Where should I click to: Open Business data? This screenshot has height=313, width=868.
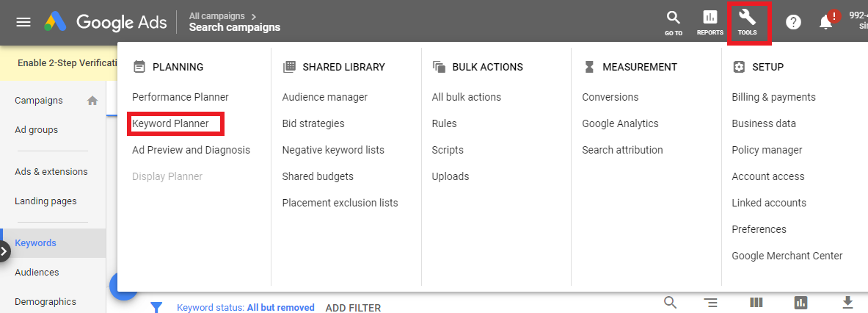[764, 123]
